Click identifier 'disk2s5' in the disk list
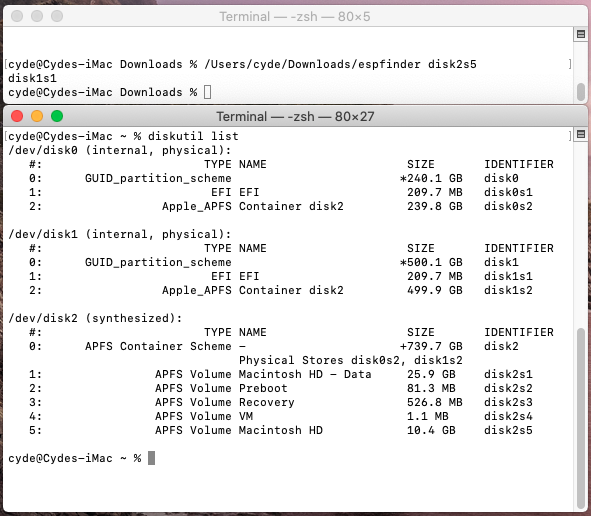The height and width of the screenshot is (516, 591). click(x=508, y=430)
